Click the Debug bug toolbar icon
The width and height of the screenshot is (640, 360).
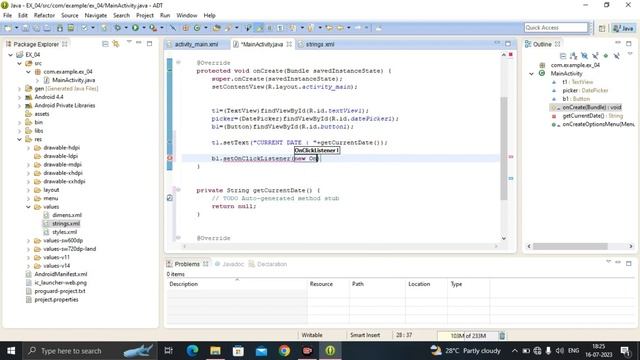[118, 28]
